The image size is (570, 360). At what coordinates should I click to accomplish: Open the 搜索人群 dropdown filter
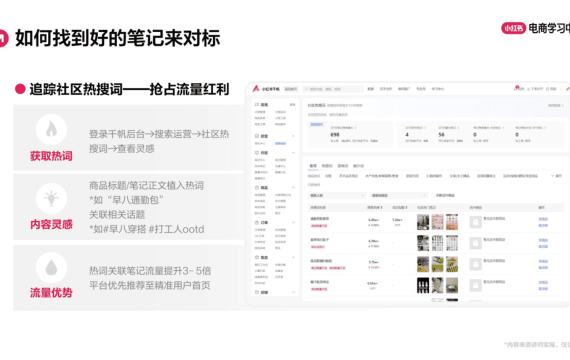(337, 195)
